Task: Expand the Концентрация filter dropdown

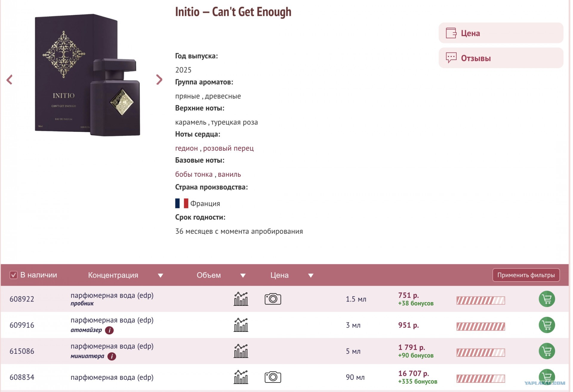Action: tap(161, 276)
